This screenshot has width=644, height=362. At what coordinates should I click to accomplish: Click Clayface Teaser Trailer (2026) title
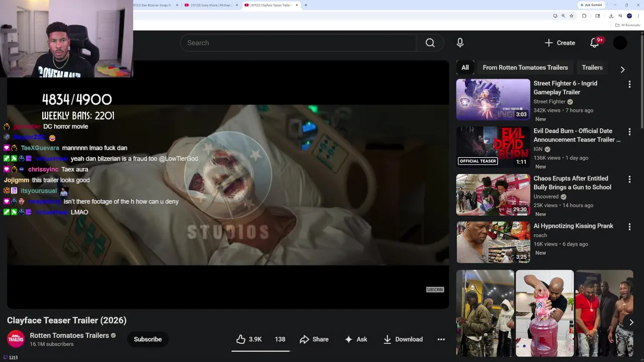click(x=67, y=320)
